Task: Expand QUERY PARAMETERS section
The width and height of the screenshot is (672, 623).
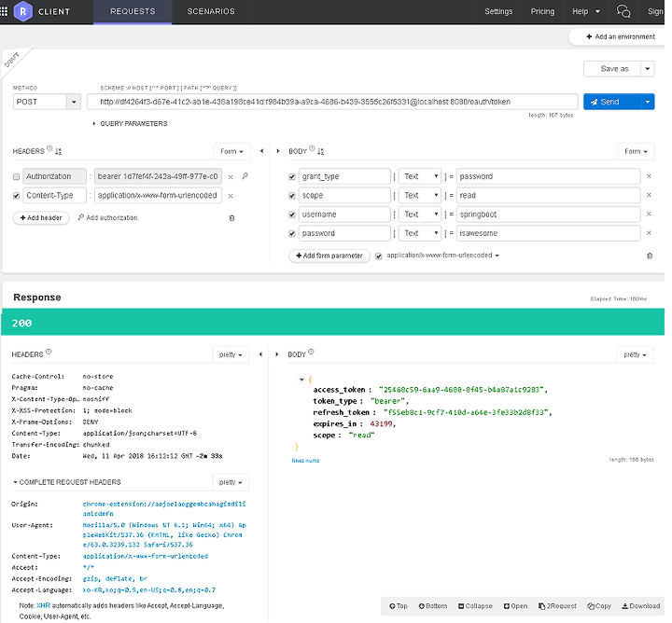Action: coord(131,124)
